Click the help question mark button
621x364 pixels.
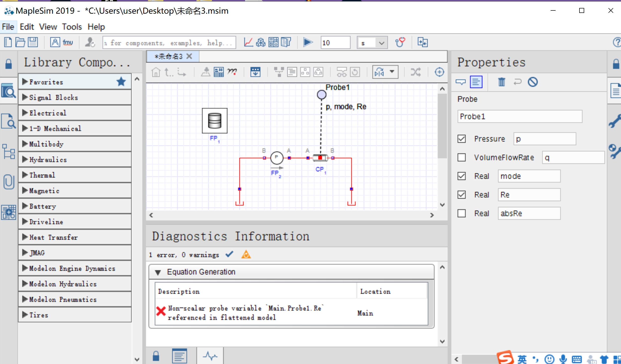(617, 42)
